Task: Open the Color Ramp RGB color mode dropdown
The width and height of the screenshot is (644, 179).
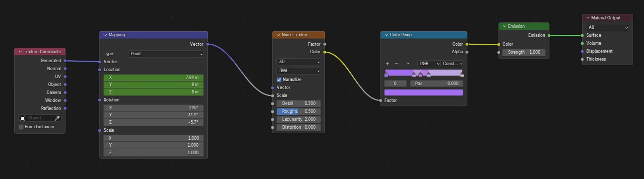Action: tap(429, 64)
